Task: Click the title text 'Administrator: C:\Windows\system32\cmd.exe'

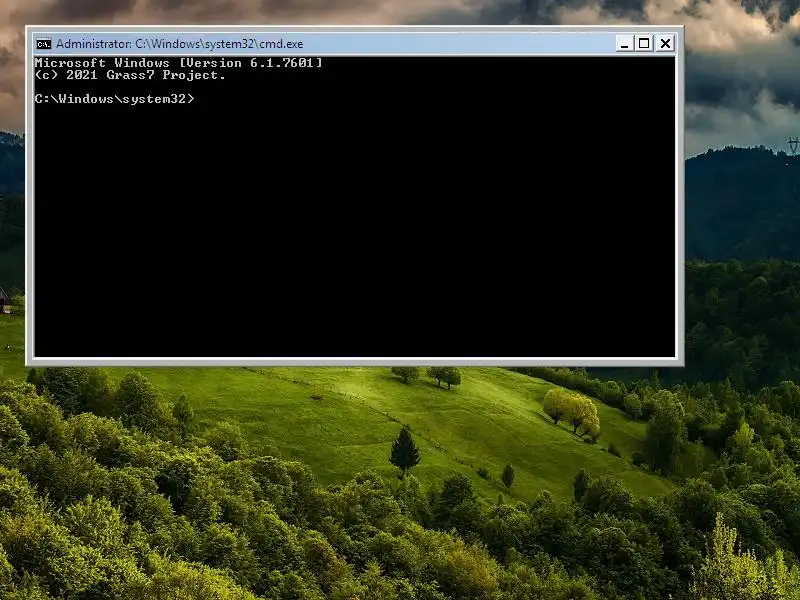Action: click(x=180, y=44)
